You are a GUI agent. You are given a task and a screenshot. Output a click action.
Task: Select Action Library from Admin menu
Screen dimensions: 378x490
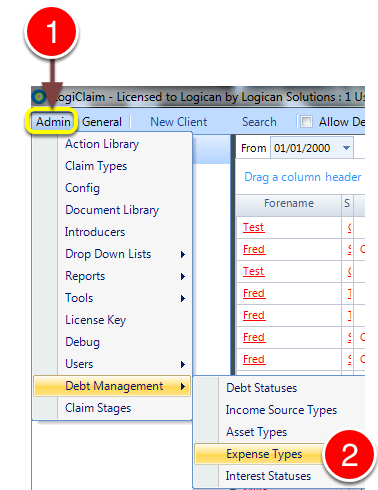[x=112, y=144]
